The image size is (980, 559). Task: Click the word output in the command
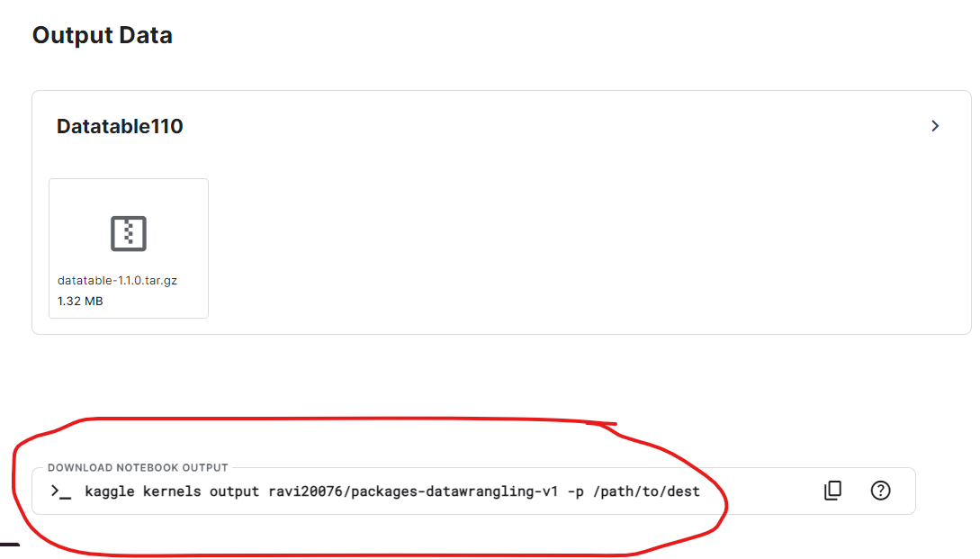pyautogui.click(x=235, y=491)
